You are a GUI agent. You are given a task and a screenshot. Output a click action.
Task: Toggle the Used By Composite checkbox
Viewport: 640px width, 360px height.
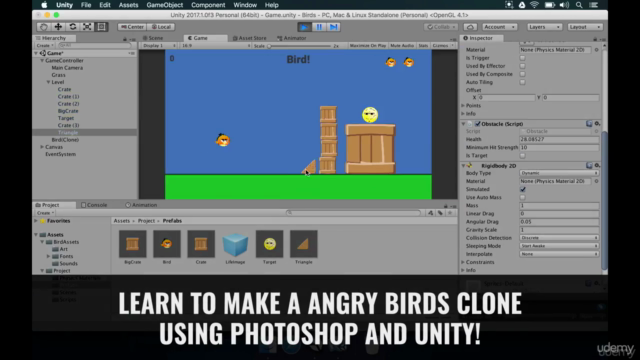522,74
